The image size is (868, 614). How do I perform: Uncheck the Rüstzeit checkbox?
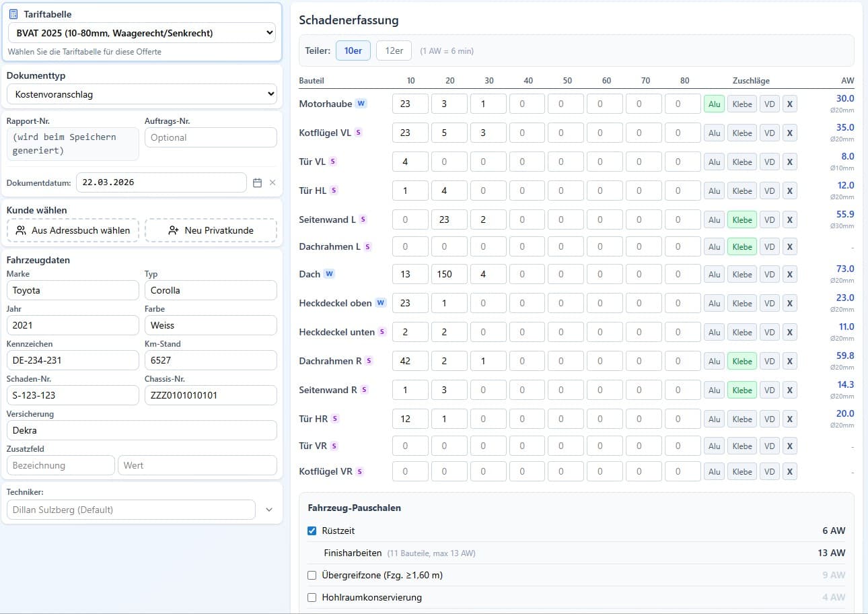312,531
